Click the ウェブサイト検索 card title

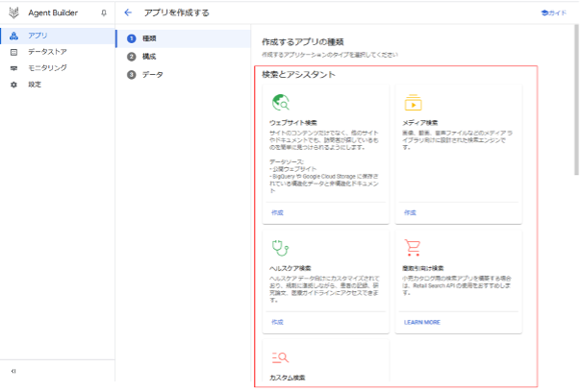pyautogui.click(x=293, y=123)
